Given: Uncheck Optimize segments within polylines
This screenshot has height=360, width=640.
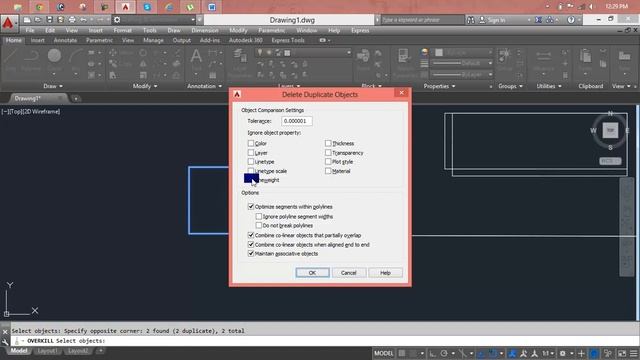Looking at the screenshot, I should (251, 207).
